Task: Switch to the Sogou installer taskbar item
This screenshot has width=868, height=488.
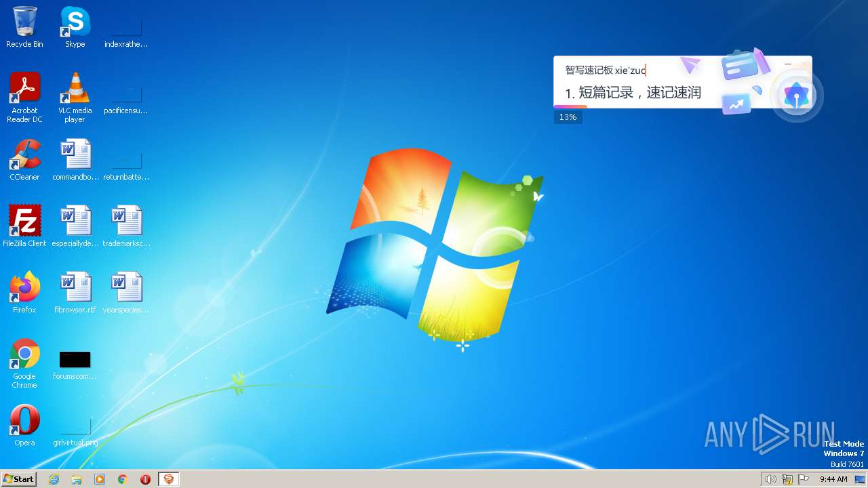Action: tap(168, 479)
